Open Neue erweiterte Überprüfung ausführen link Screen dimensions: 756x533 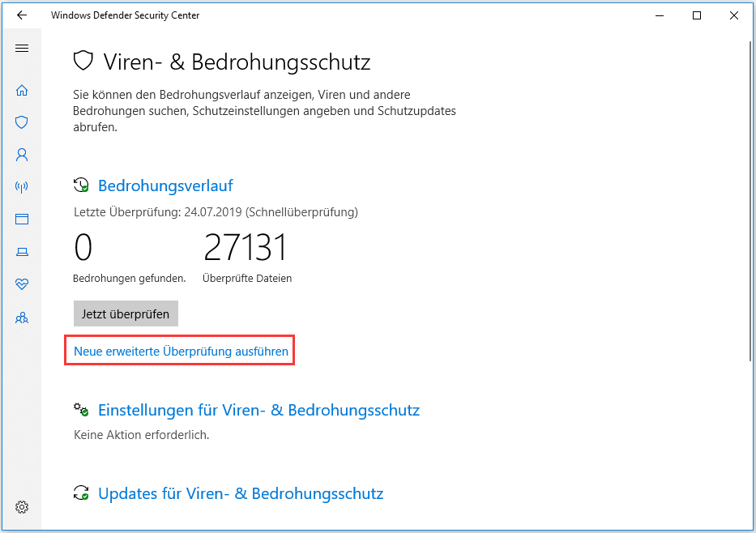pos(181,352)
